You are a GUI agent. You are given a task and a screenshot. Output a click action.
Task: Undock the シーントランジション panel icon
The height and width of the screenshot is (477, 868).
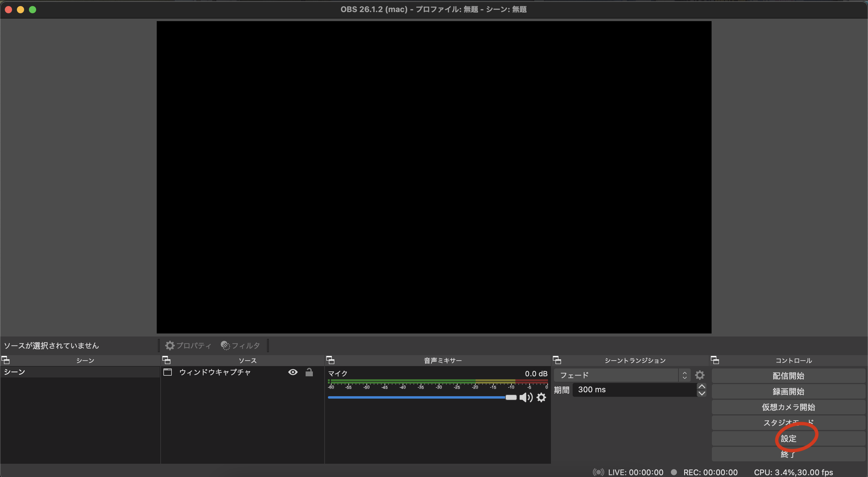tap(557, 360)
